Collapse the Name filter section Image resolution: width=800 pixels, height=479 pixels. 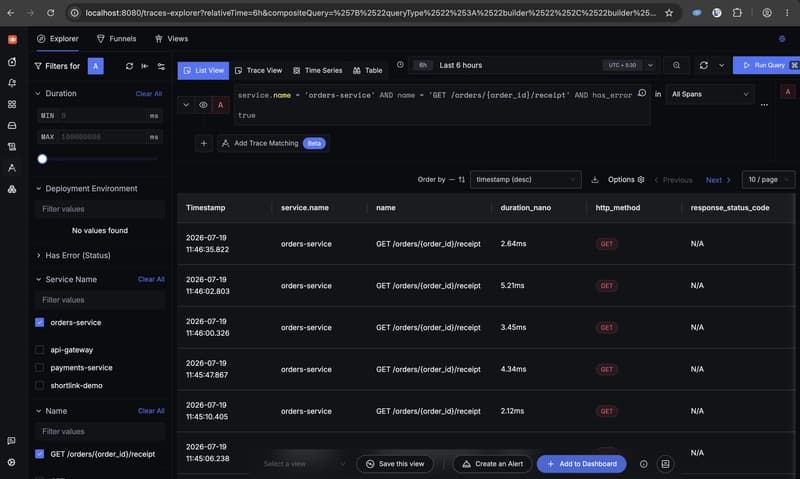pyautogui.click(x=38, y=411)
